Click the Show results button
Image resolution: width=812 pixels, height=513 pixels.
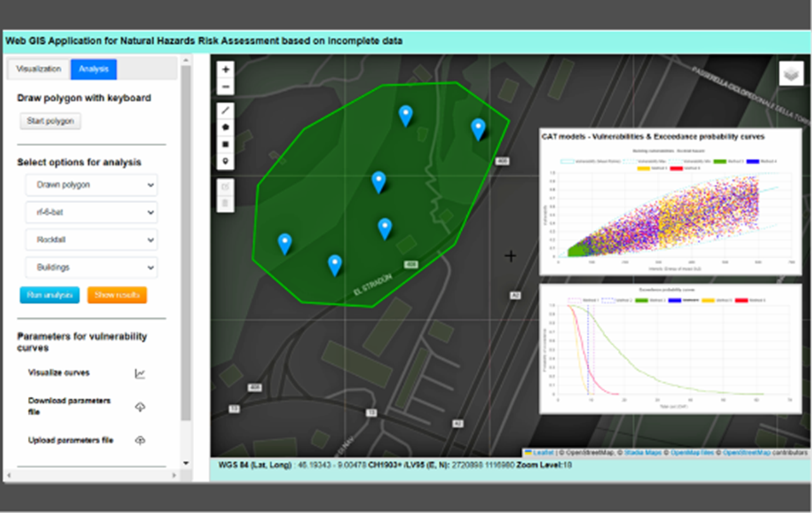coord(117,295)
